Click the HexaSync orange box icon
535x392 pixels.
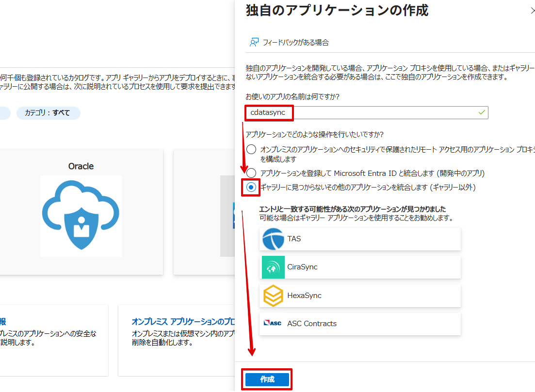(273, 296)
